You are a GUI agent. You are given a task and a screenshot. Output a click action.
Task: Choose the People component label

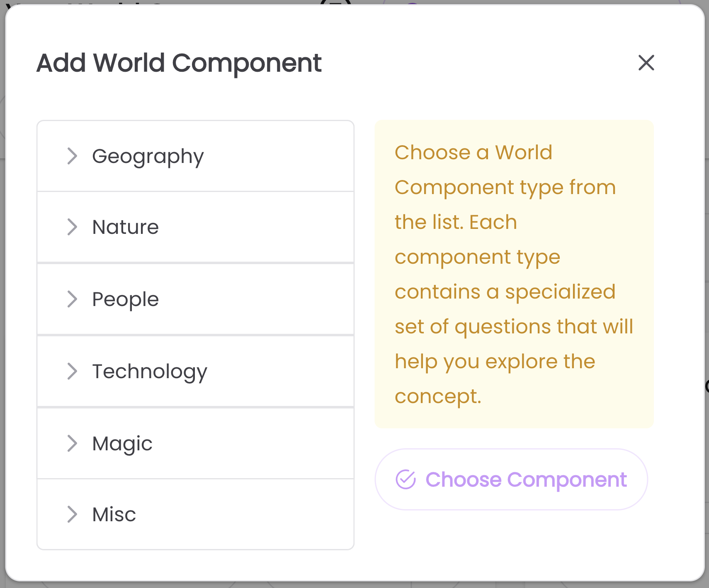click(125, 299)
